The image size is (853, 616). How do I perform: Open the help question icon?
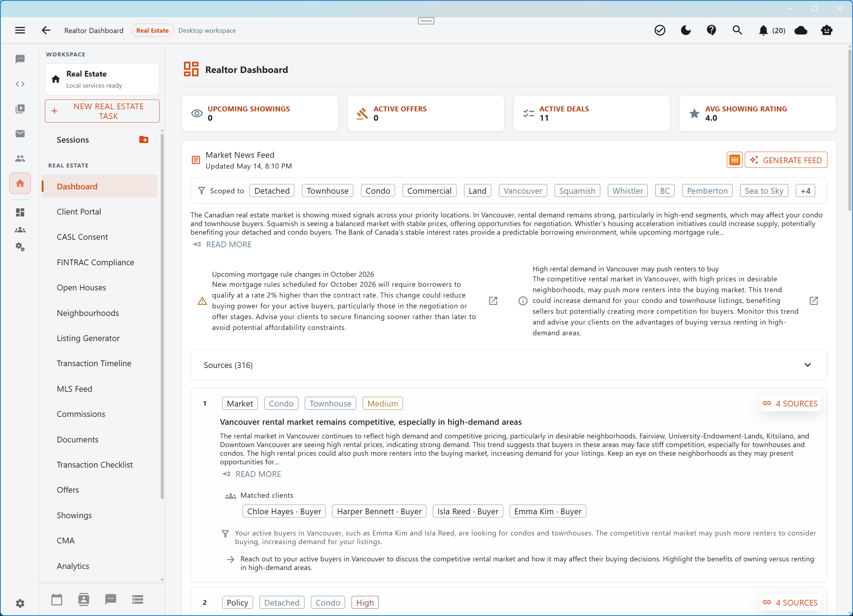click(x=711, y=31)
